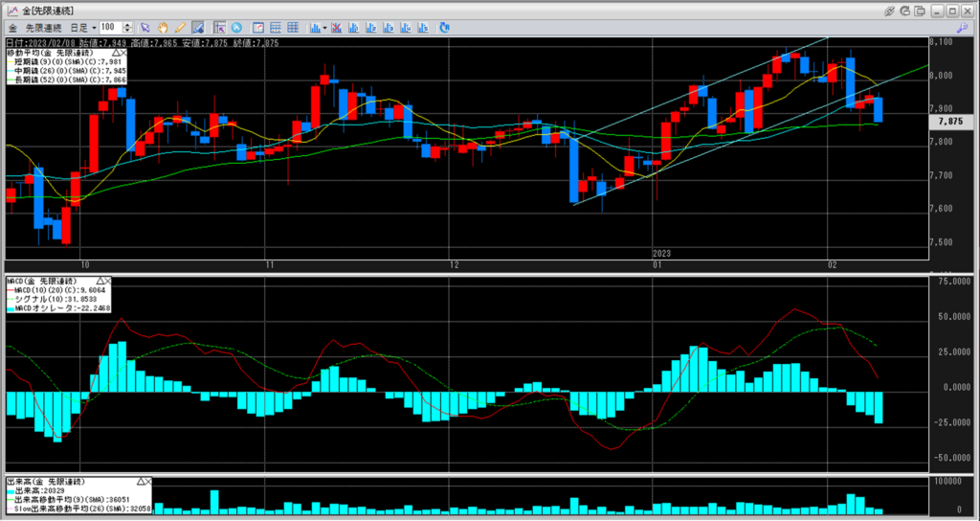Click the round blue up-arrow icon

coord(236,28)
